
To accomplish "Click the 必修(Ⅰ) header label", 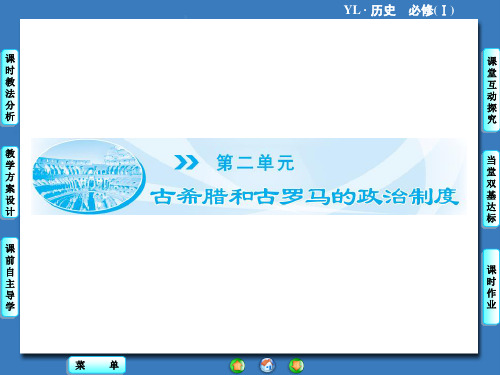I will click(x=431, y=11).
